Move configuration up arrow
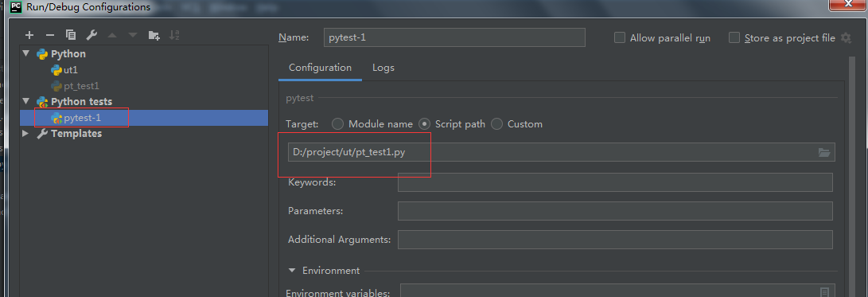 click(x=112, y=35)
